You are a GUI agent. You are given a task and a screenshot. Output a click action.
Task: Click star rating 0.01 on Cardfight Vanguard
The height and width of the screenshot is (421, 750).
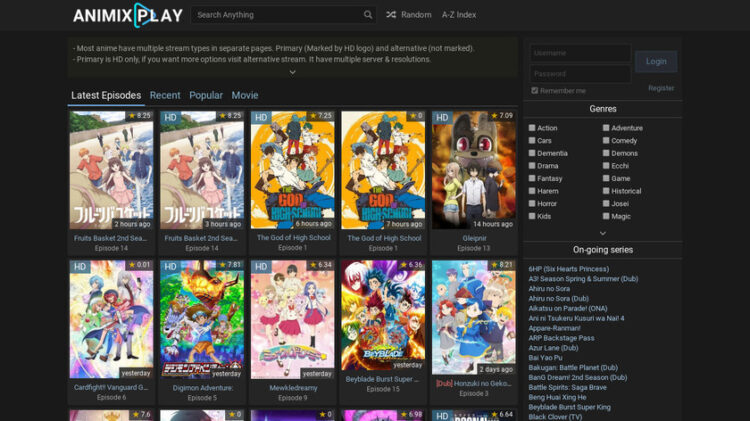(139, 265)
